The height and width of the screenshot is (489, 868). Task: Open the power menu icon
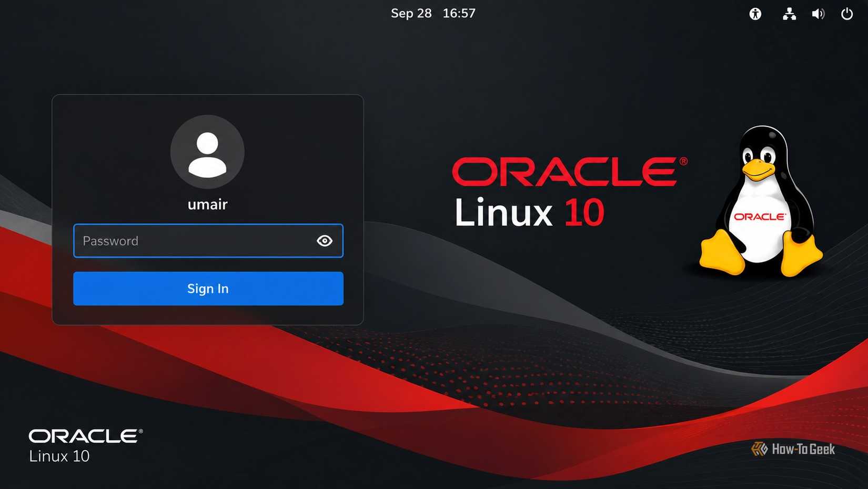(847, 14)
